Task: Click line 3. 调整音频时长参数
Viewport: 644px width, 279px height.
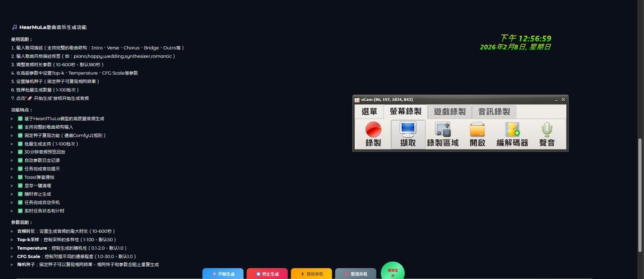Action: tap(58, 65)
